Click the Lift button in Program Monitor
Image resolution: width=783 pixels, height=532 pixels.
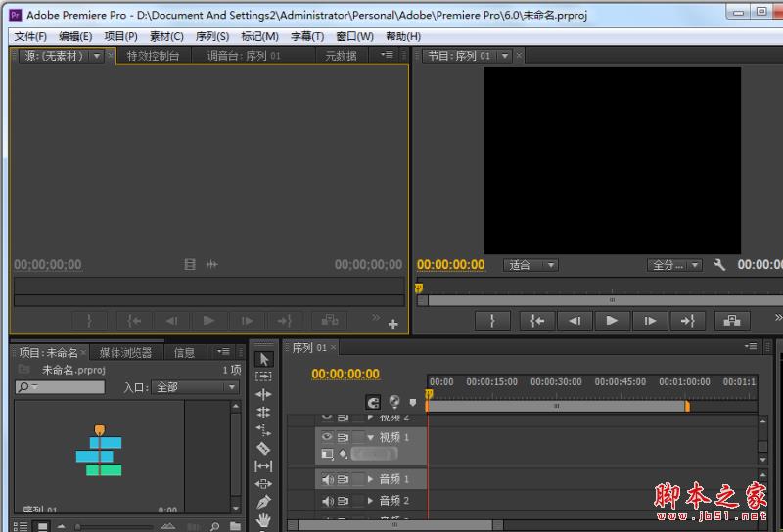(x=731, y=320)
